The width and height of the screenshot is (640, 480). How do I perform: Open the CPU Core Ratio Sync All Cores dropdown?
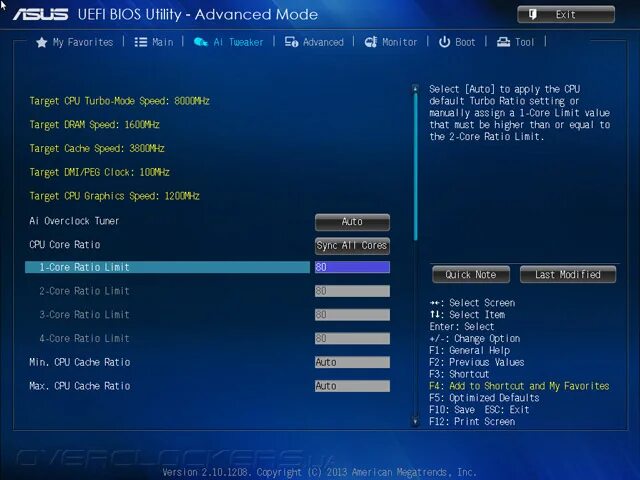click(x=352, y=245)
